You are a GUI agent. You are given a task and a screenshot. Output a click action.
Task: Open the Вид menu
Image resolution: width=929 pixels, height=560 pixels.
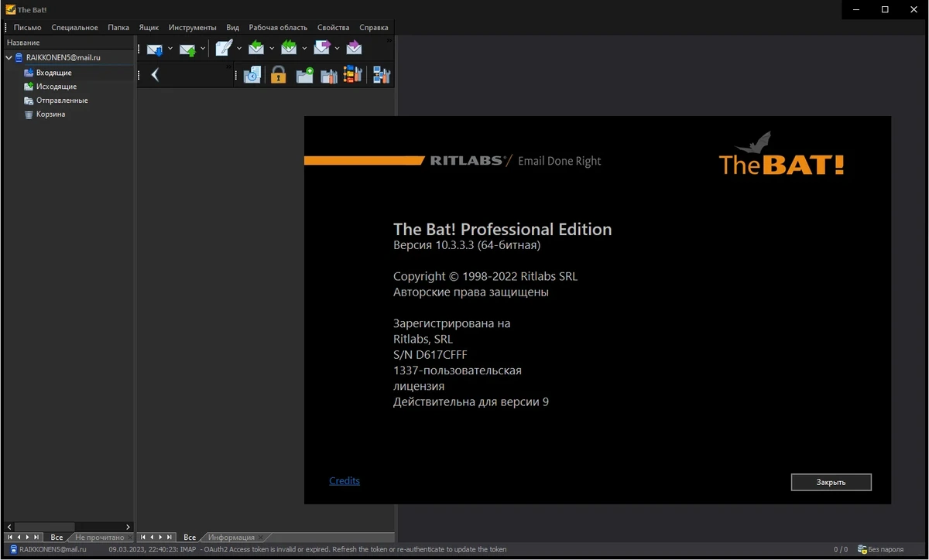[232, 27]
